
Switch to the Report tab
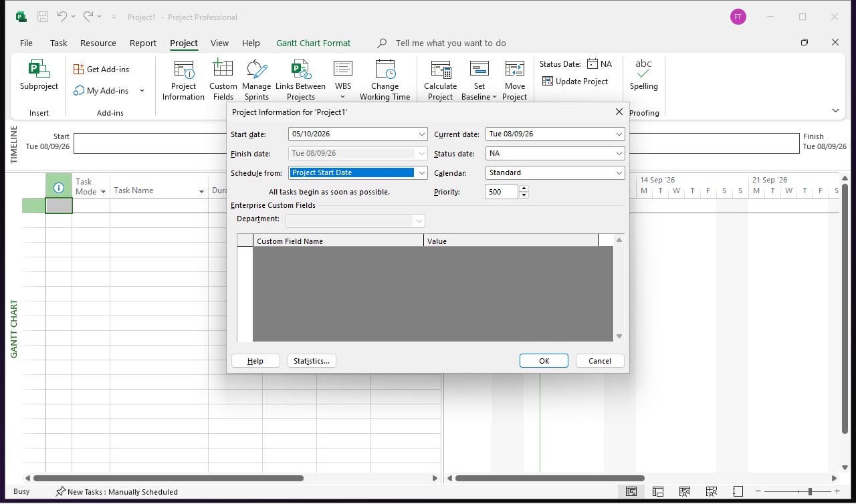(143, 43)
